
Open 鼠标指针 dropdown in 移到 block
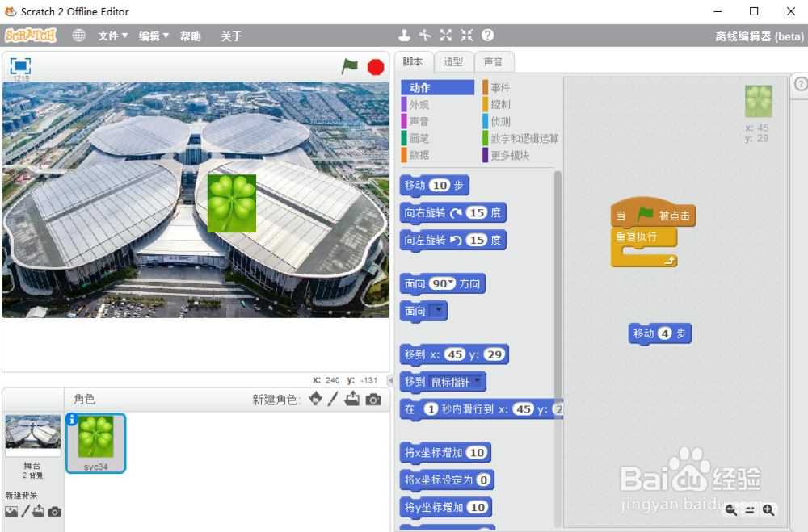[478, 381]
